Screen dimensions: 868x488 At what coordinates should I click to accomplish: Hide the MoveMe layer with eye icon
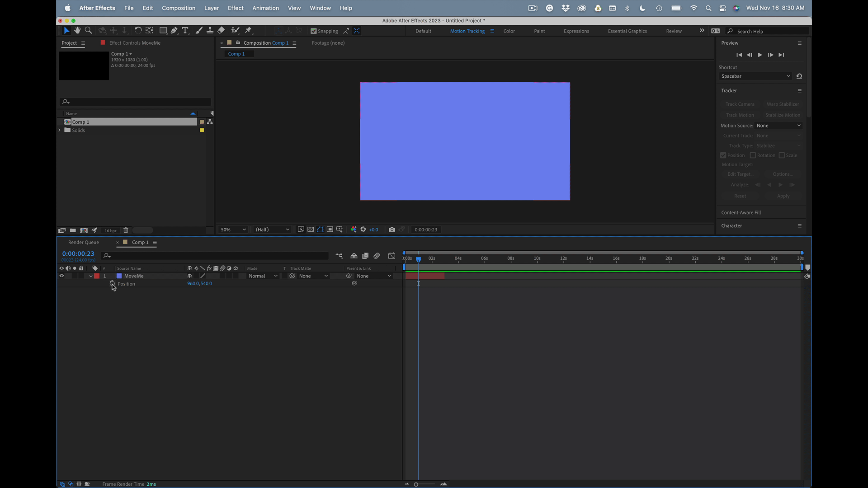click(61, 276)
